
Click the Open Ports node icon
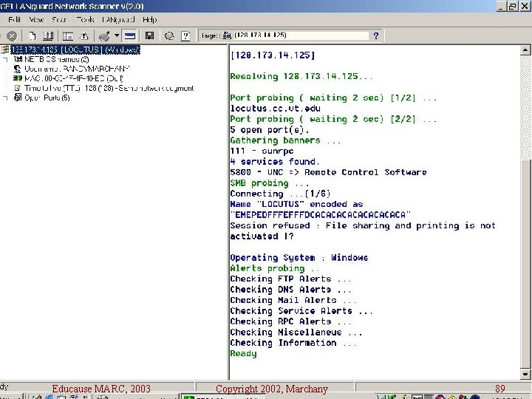point(17,98)
